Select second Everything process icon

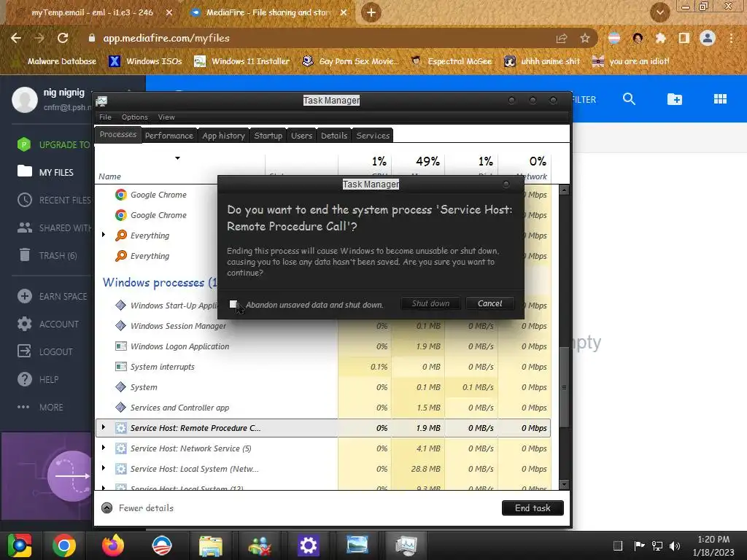121,256
